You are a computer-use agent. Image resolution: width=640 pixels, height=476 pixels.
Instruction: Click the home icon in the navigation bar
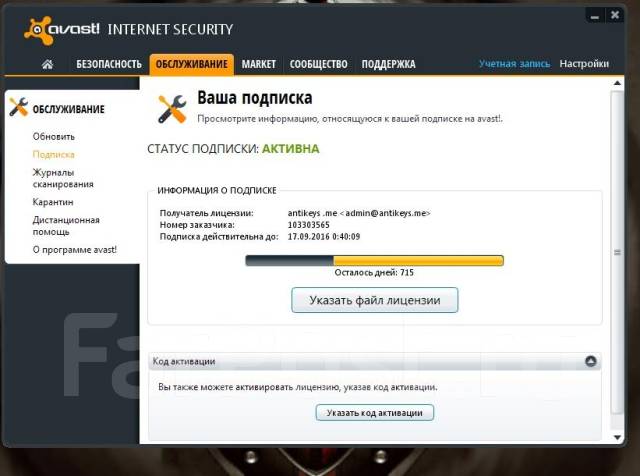pyautogui.click(x=47, y=64)
